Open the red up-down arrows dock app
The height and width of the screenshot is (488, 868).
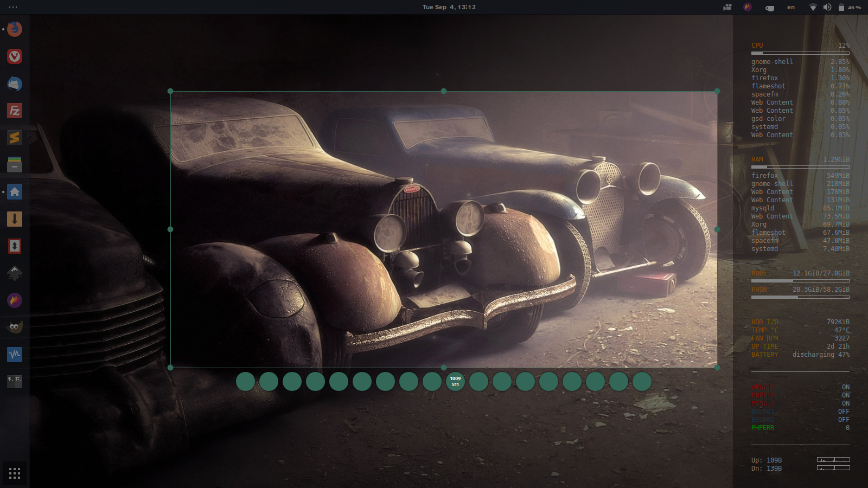[15, 246]
